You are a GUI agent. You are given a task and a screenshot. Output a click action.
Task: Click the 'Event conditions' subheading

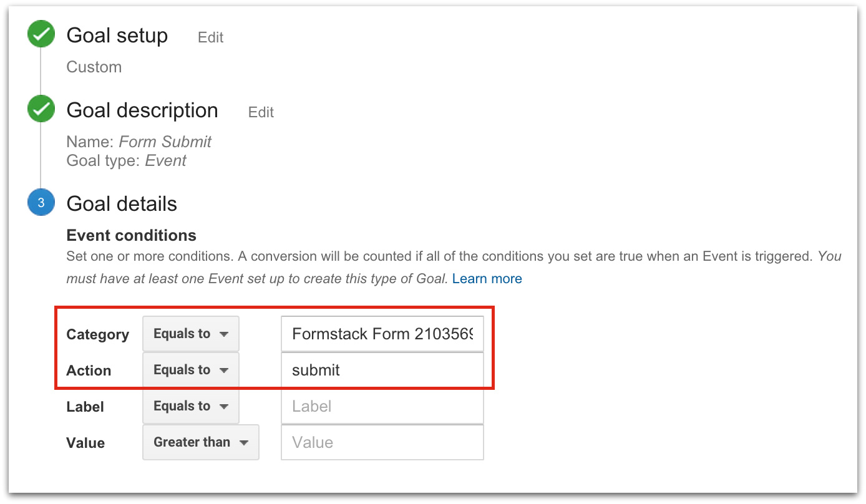coord(131,235)
